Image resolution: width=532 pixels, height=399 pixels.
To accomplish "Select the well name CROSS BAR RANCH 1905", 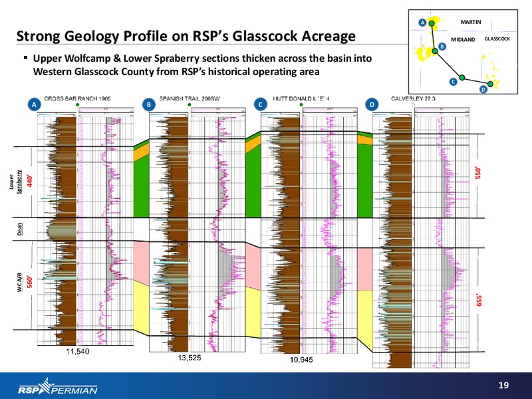I will pos(77,98).
